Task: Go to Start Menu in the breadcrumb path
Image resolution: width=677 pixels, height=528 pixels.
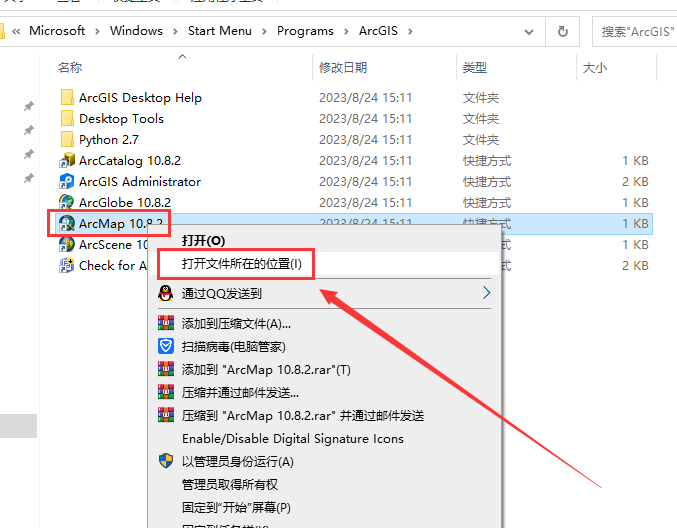Action: tap(220, 31)
